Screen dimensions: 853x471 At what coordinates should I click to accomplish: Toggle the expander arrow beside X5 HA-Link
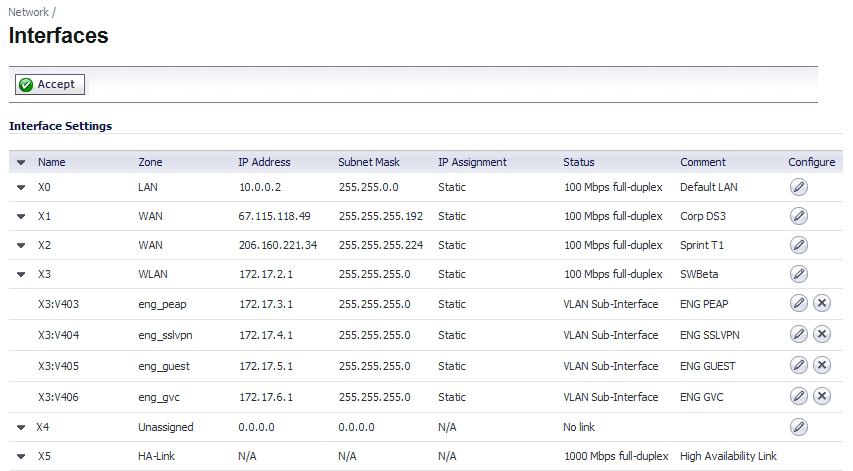(21, 456)
